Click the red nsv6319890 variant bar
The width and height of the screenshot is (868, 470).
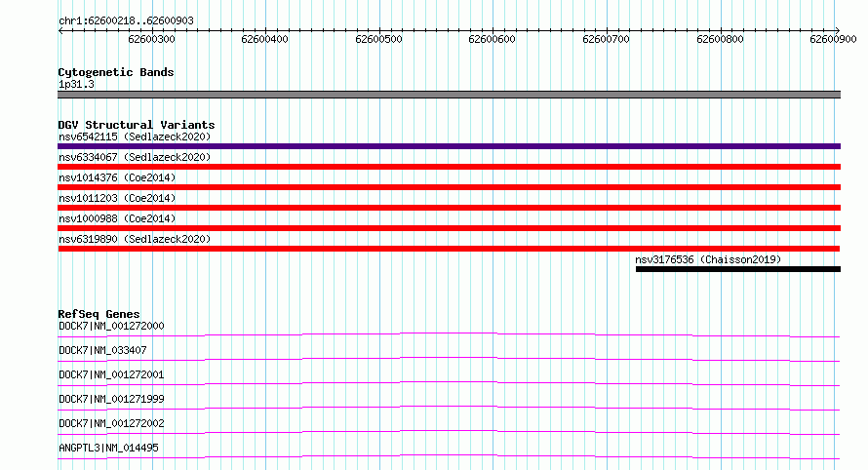pyautogui.click(x=449, y=249)
